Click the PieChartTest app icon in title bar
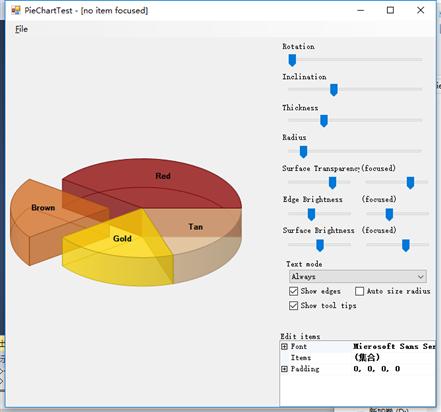 [16, 10]
